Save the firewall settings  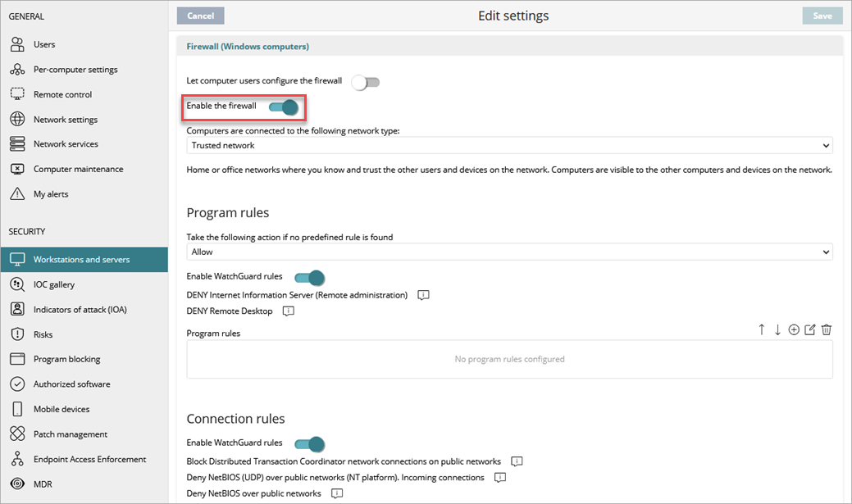coord(822,15)
